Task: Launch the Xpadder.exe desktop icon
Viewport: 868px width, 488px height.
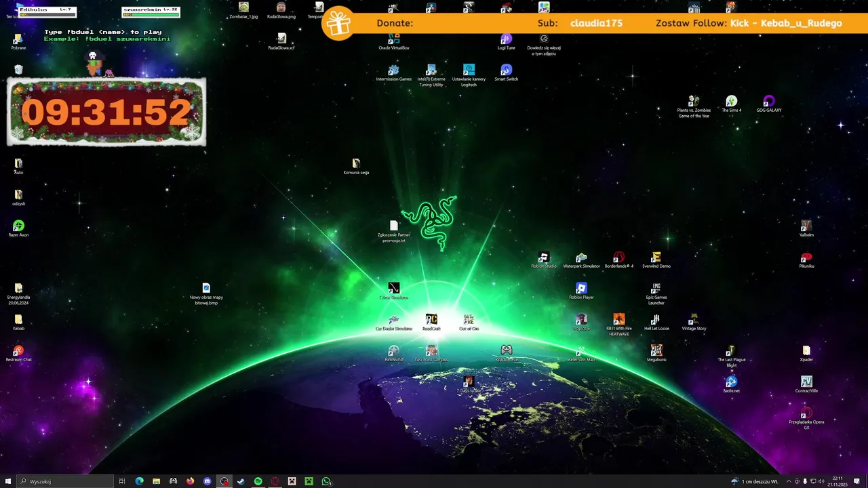Action: pyautogui.click(x=506, y=353)
